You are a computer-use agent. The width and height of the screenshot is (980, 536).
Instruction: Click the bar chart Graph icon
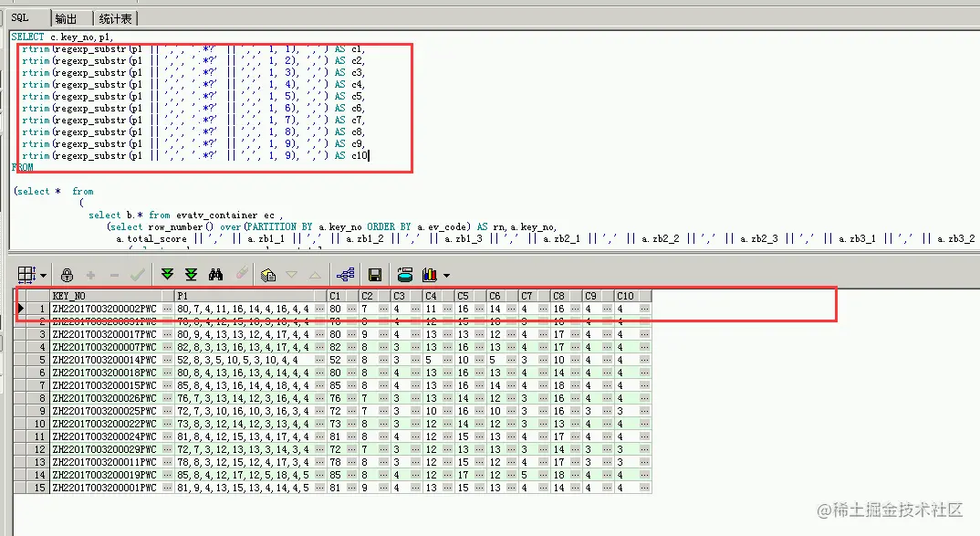pyautogui.click(x=430, y=275)
